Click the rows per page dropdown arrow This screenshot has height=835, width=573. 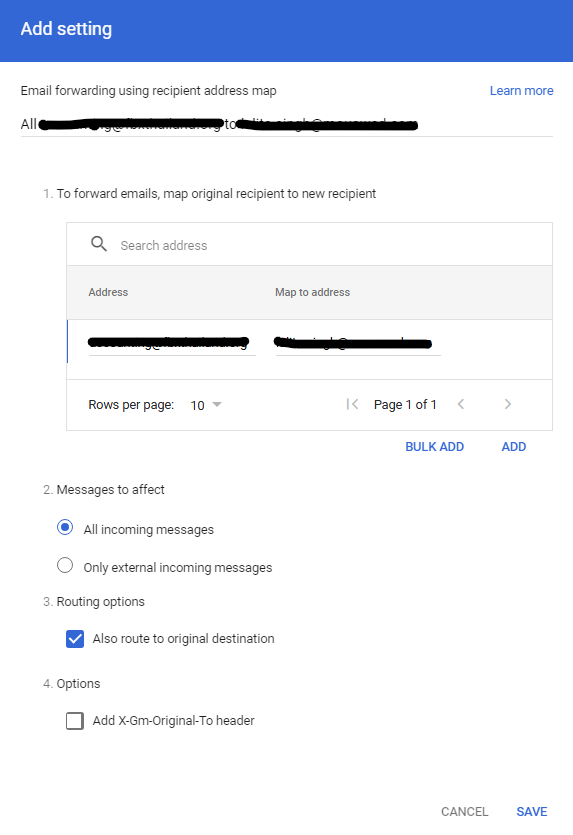[x=217, y=405]
